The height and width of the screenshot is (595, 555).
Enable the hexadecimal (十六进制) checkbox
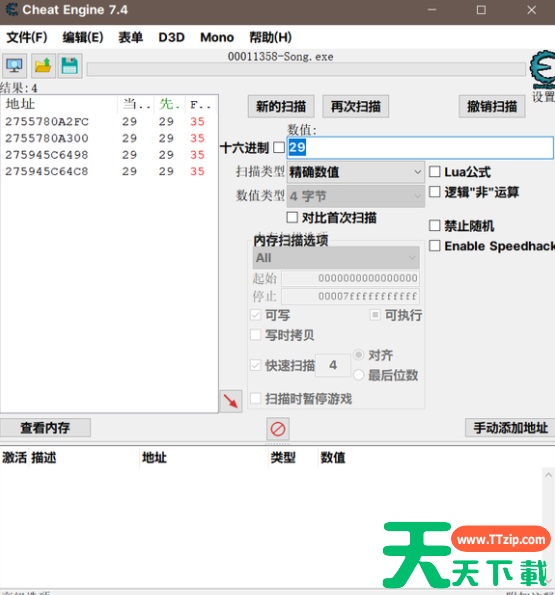[x=279, y=147]
